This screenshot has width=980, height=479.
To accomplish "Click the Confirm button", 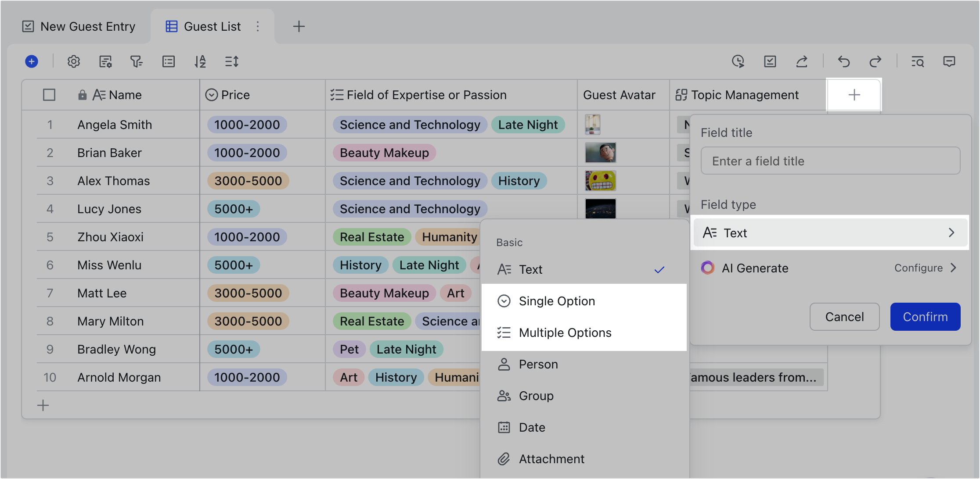I will tap(925, 317).
